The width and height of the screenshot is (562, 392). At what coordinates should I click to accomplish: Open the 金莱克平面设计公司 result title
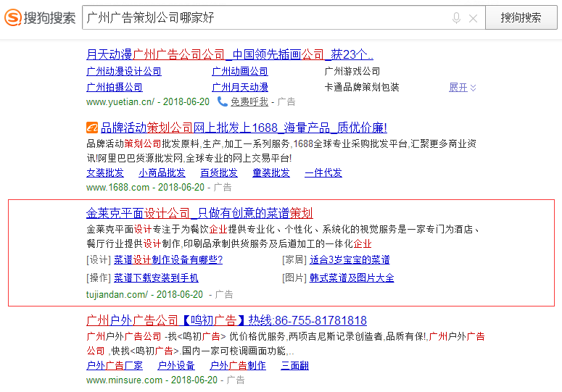(199, 213)
